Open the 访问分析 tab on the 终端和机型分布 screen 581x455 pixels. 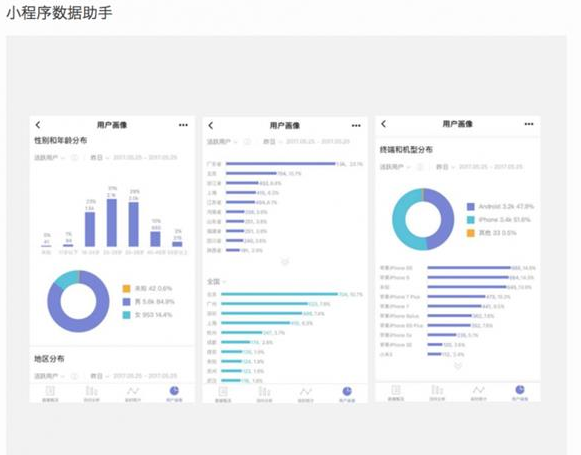(x=437, y=393)
